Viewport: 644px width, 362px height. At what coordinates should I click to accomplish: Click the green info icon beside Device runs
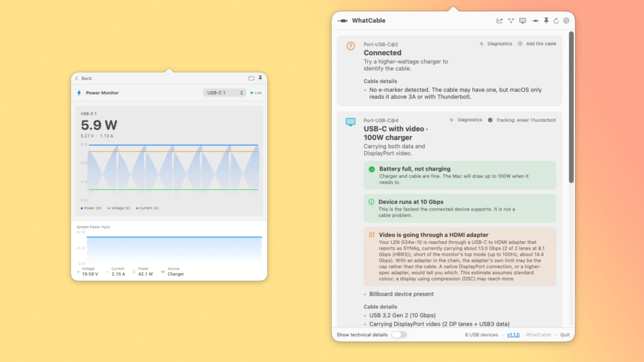pos(371,202)
